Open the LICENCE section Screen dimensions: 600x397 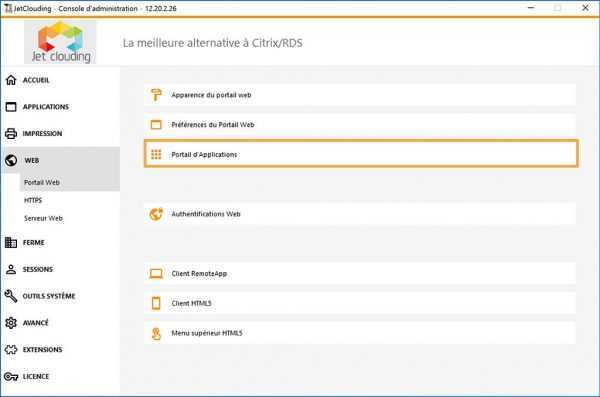(36, 377)
